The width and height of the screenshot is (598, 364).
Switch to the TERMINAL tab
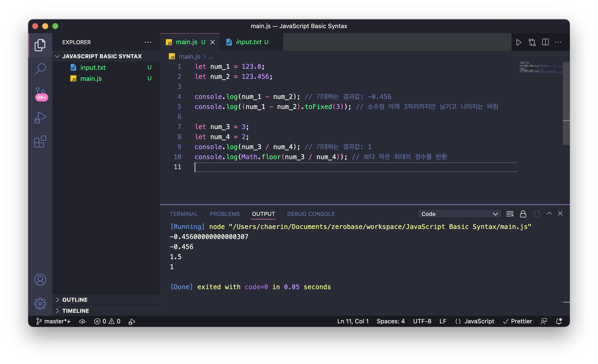click(x=184, y=214)
